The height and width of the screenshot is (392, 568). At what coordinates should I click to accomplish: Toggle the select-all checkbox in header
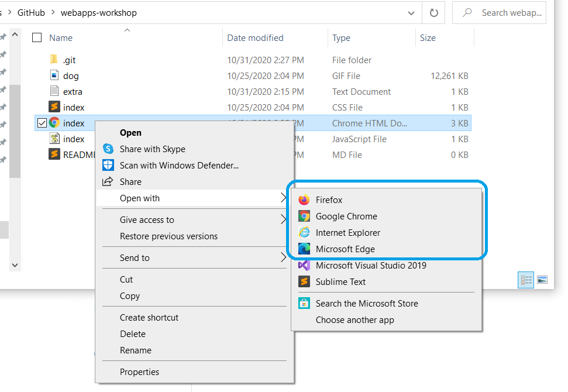[37, 38]
